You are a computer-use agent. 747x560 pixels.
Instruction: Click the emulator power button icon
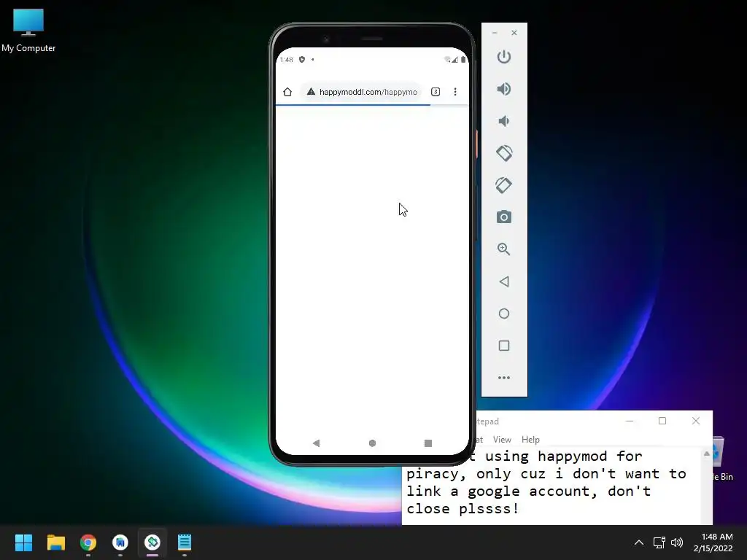pos(503,57)
